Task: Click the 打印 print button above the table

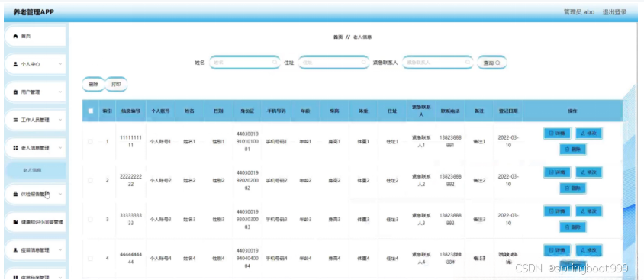Action: pos(116,84)
